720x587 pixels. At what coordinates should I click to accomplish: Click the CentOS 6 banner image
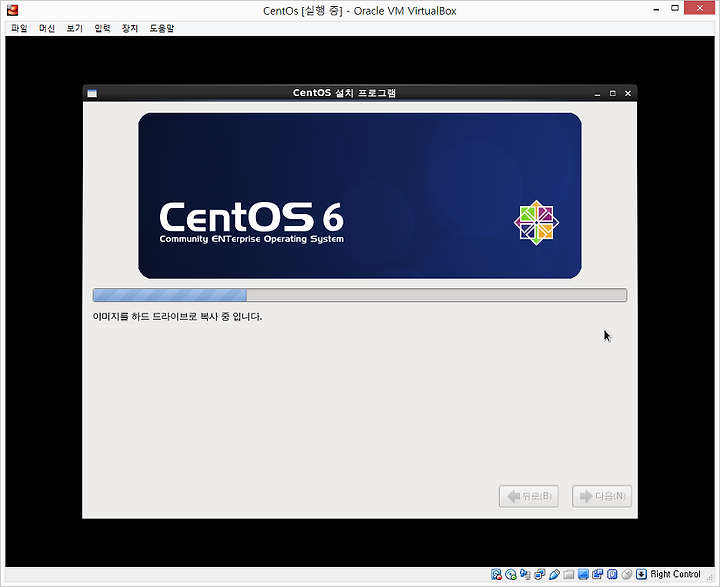point(360,196)
